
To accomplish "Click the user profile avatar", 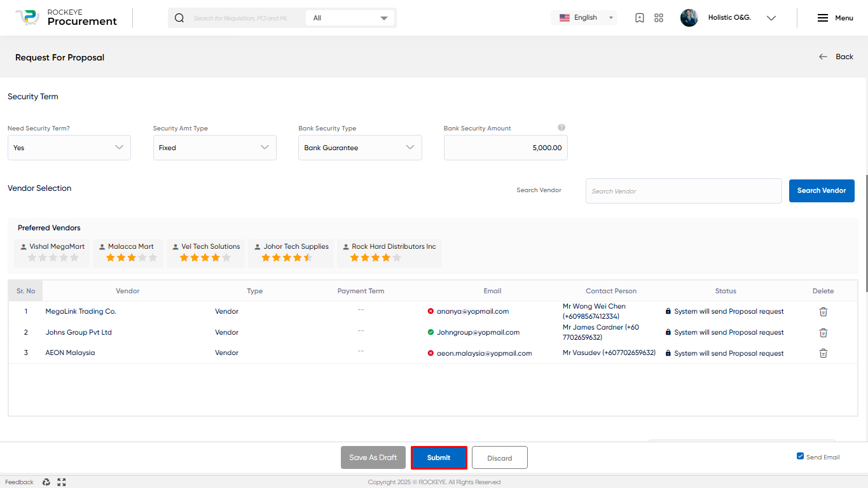I will point(689,18).
